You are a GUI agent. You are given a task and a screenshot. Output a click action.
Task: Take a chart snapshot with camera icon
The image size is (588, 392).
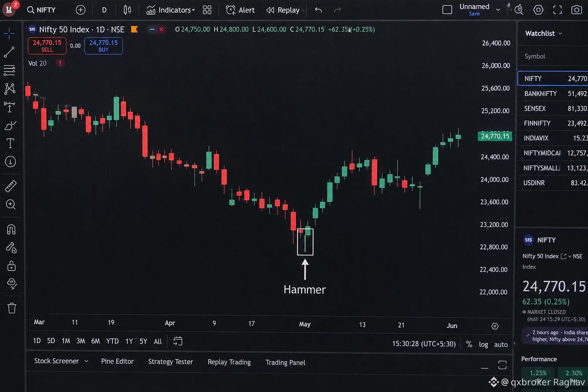(x=577, y=10)
